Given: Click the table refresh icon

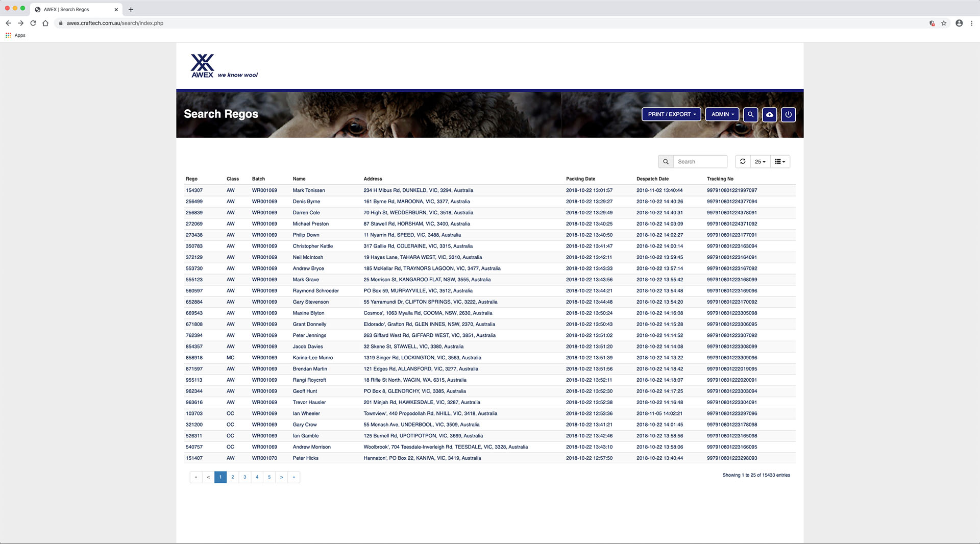Looking at the screenshot, I should pos(743,161).
